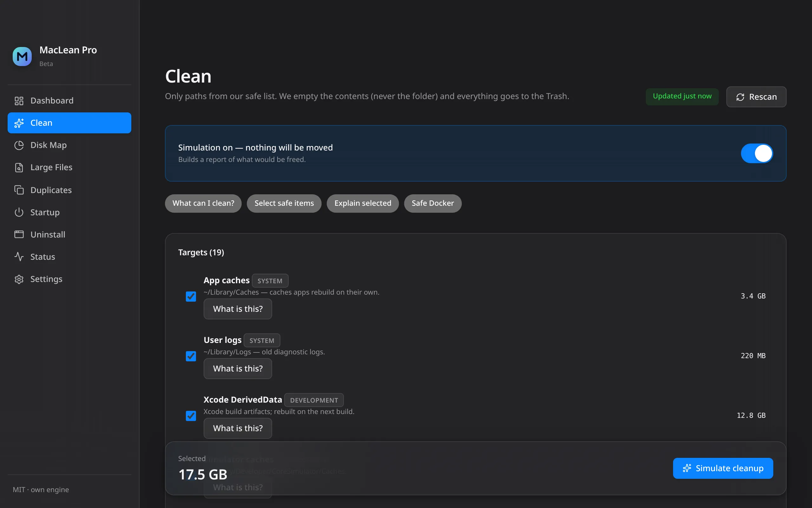
Task: Click the 'Explain selected' chip
Action: point(363,203)
